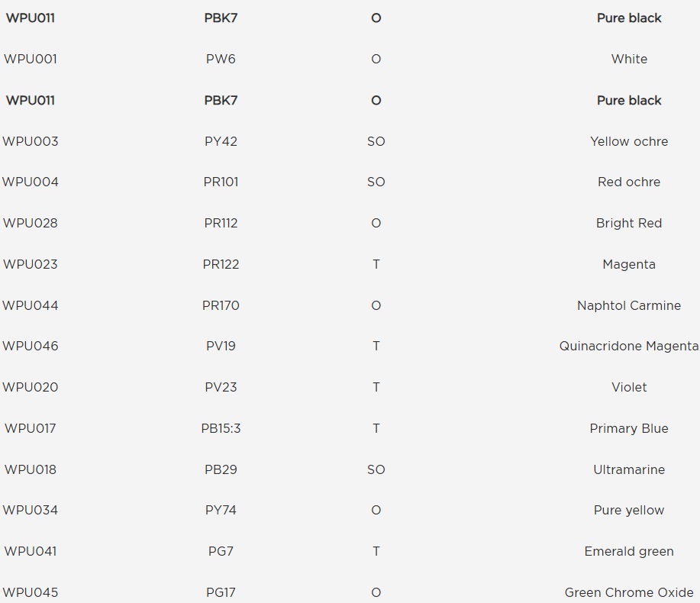Select the WPU004 product code
Screen dimensions: 700x603
click(x=31, y=182)
